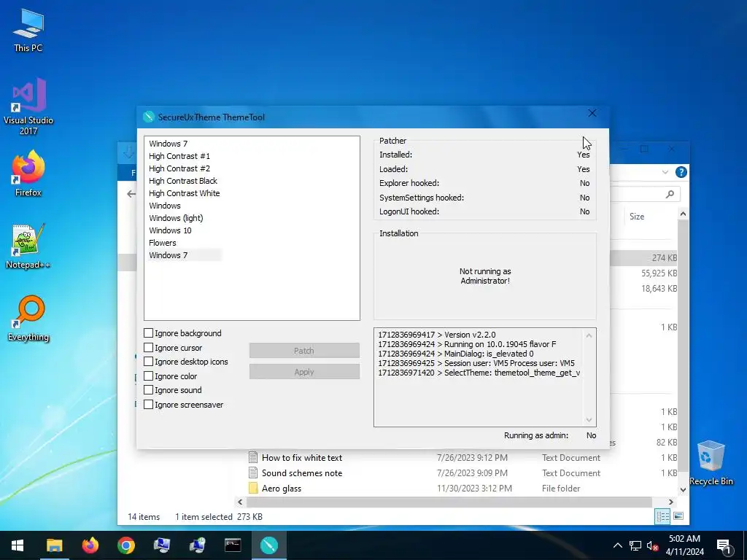Click the Apply button

click(304, 372)
